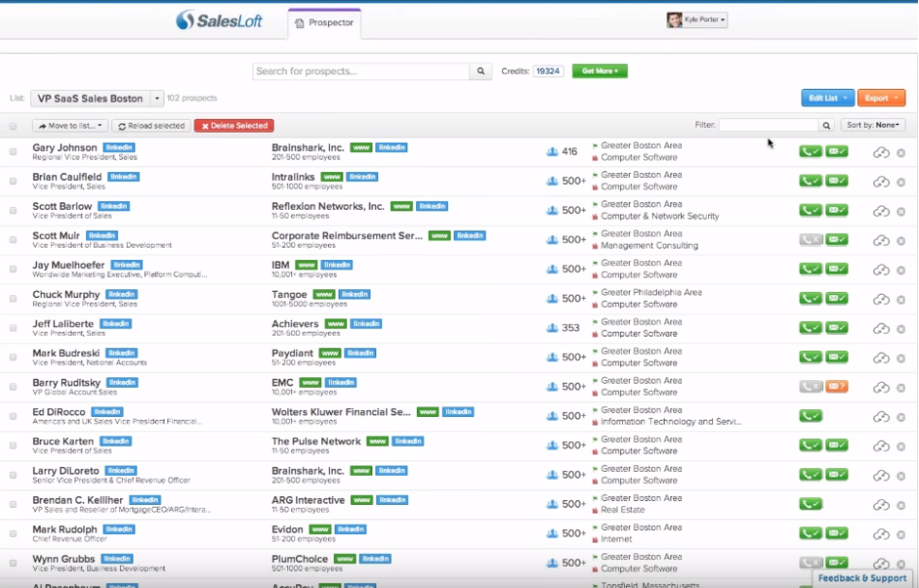
Task: Click cloud sync icon for Scott Barlow
Action: coord(881,212)
